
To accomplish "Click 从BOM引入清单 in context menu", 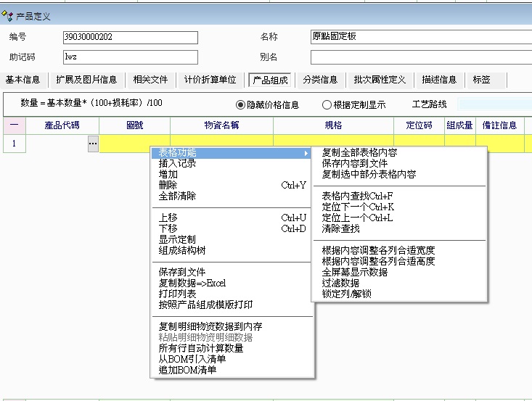I will [x=192, y=359].
